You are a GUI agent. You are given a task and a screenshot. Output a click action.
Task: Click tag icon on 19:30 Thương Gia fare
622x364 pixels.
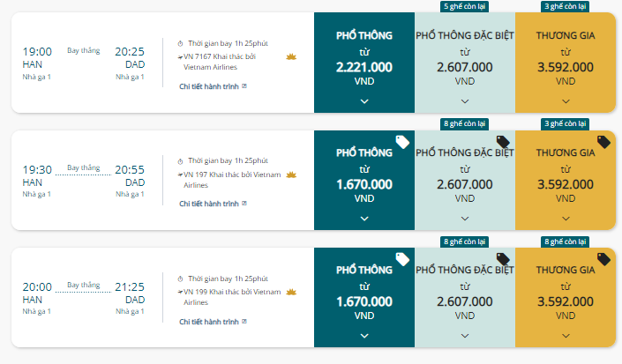click(x=603, y=142)
